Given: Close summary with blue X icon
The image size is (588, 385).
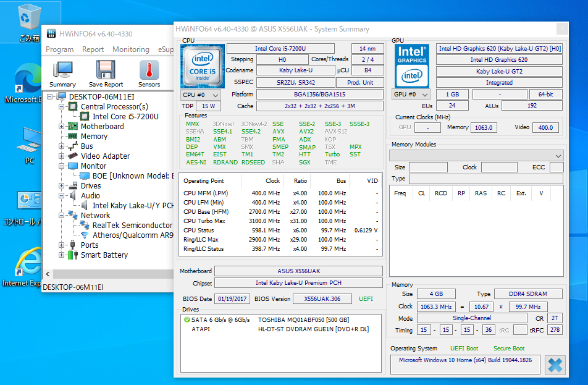Looking at the screenshot, I should click(x=555, y=364).
